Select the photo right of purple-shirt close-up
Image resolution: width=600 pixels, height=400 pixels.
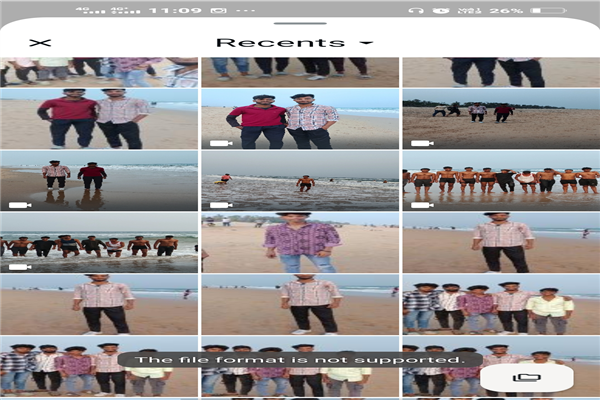pos(500,242)
